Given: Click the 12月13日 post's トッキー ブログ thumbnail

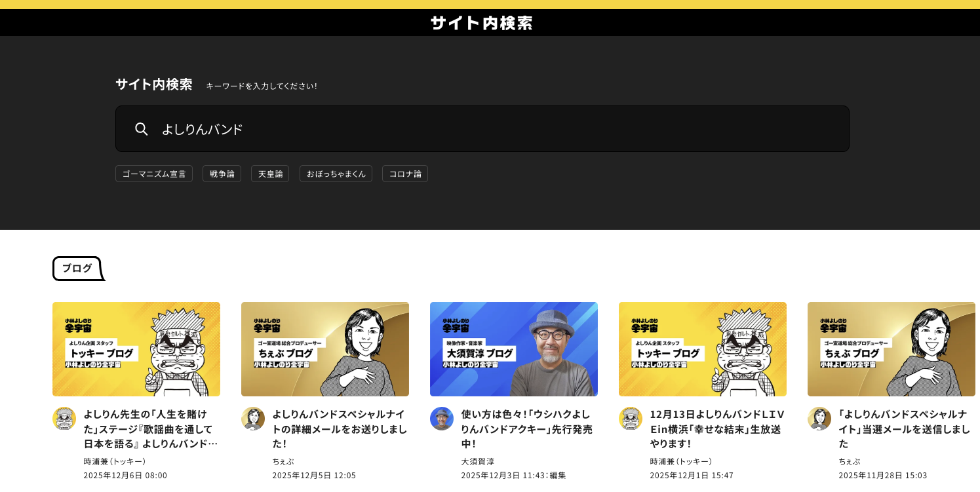Looking at the screenshot, I should coord(703,349).
